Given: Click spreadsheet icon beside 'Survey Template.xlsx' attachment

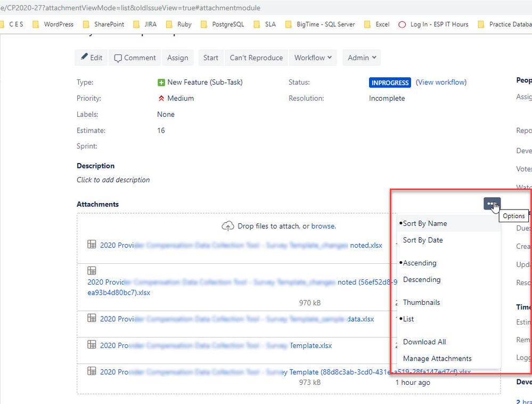Looking at the screenshot, I should (92, 344).
